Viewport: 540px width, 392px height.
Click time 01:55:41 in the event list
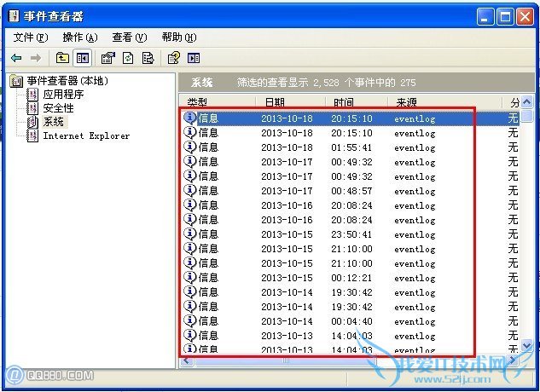[x=351, y=147]
